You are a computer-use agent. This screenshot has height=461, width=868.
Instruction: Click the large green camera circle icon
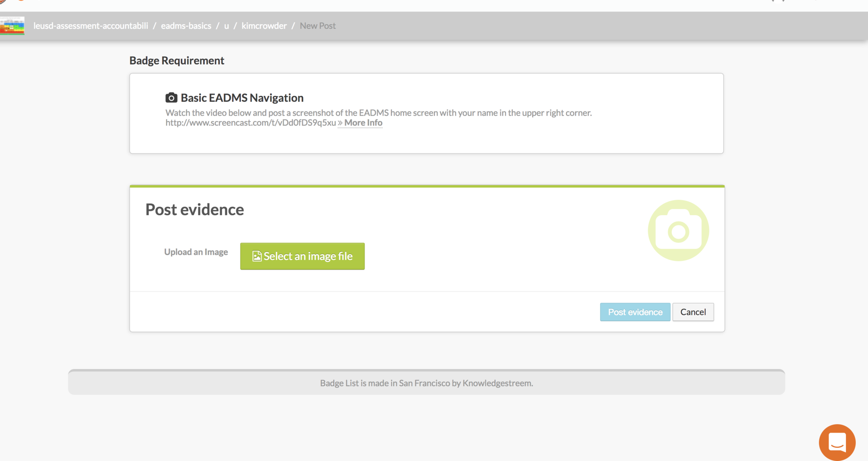[678, 230]
